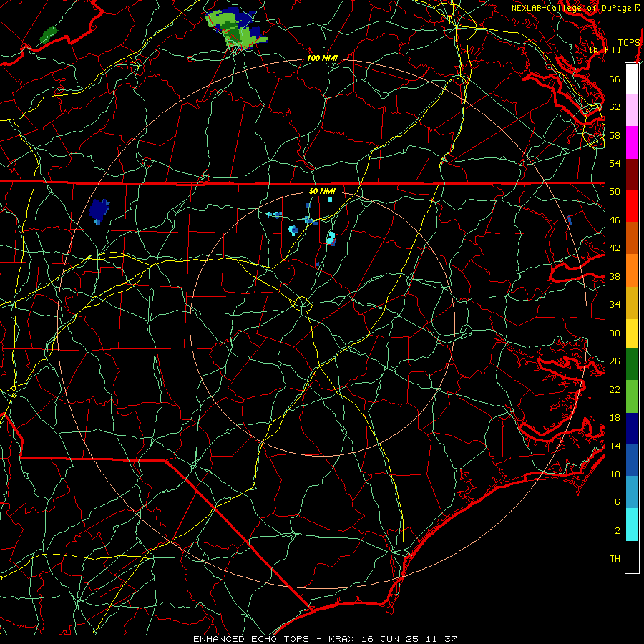
Task: Click the "11:37" time in caption
Action: pyautogui.click(x=441, y=639)
